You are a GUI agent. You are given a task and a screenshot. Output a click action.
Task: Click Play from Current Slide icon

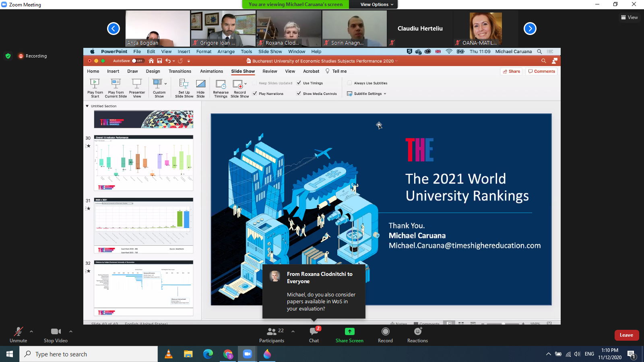pyautogui.click(x=116, y=84)
